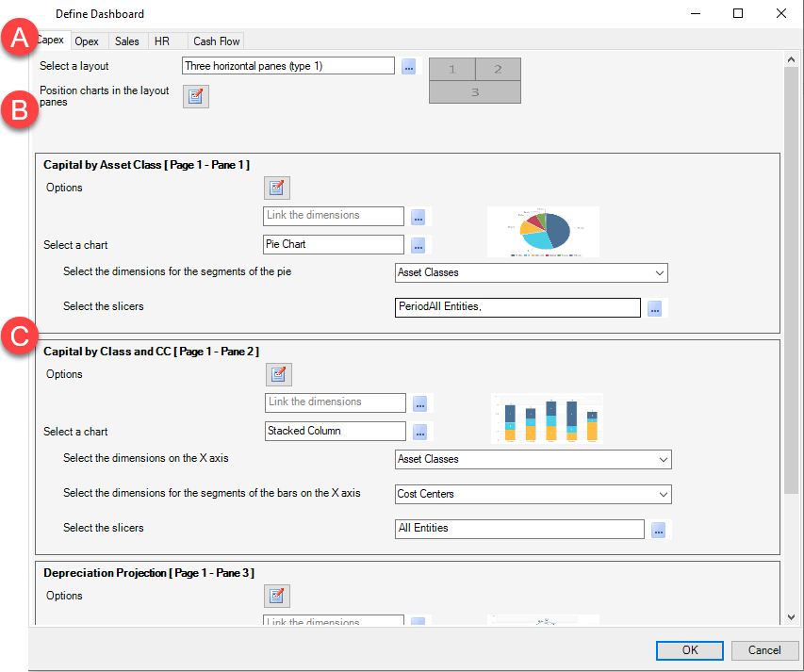
Task: Click ellipsis beside Stacked Column field
Action: pyautogui.click(x=420, y=432)
